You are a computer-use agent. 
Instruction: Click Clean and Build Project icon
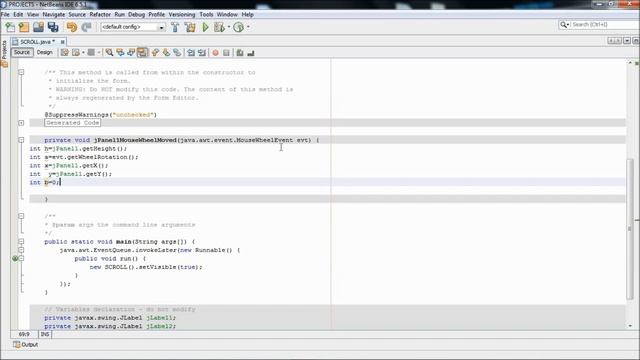(190, 27)
